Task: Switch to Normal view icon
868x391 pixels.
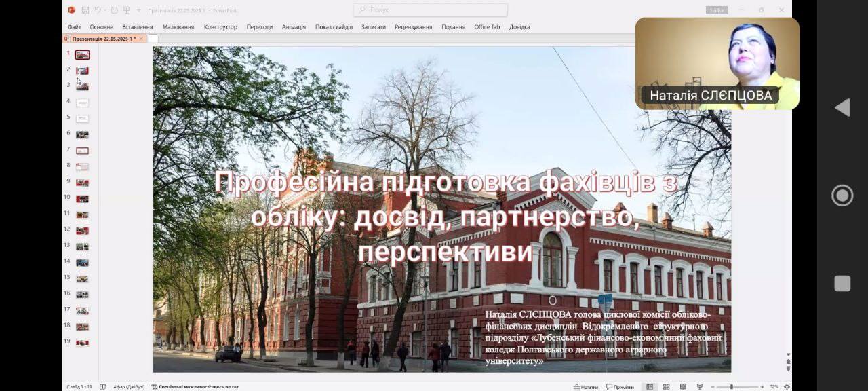Action: pyautogui.click(x=650, y=387)
